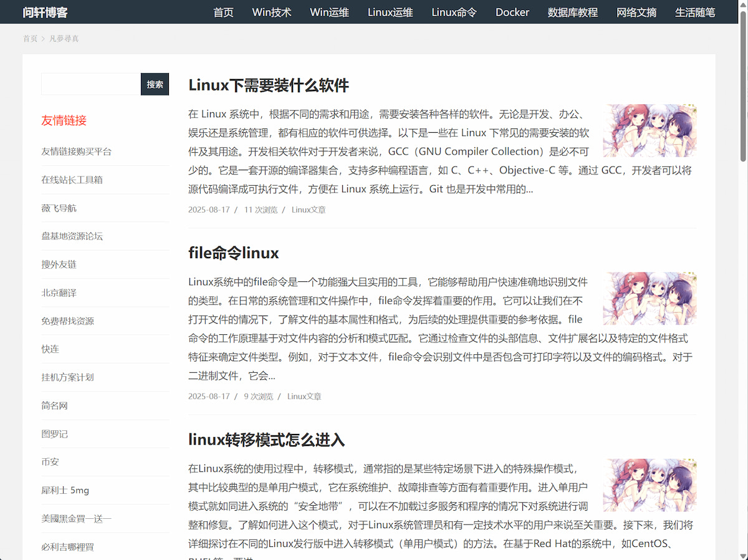
Task: Click the search input box
Action: point(90,84)
